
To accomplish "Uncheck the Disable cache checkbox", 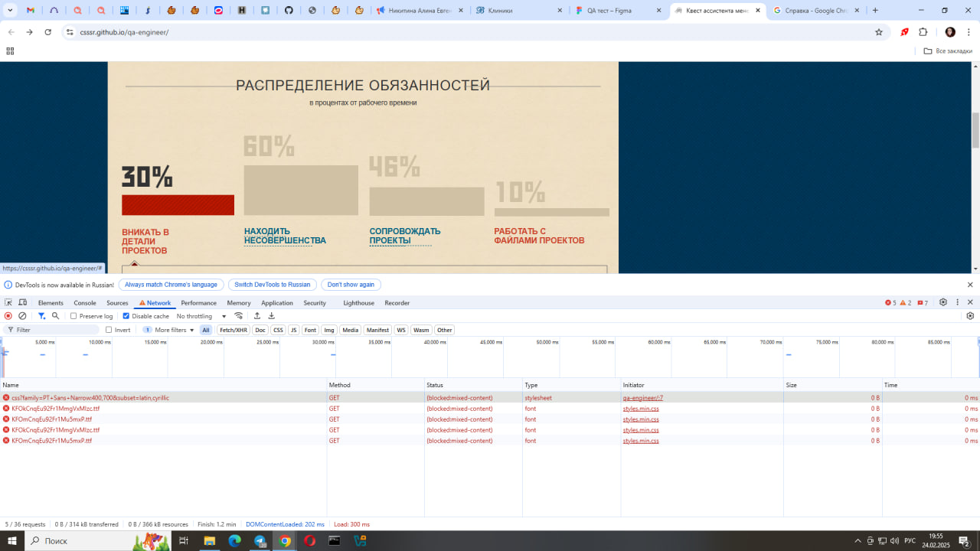I will [126, 316].
